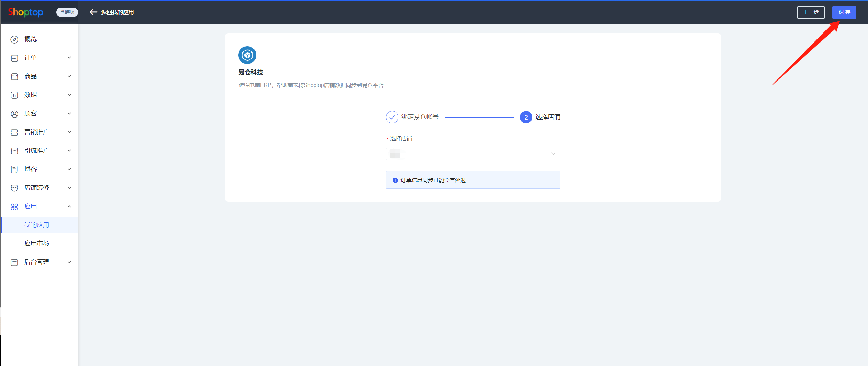Viewport: 868px width, 366px height.
Task: Open the 顾客 menu
Action: (30, 113)
